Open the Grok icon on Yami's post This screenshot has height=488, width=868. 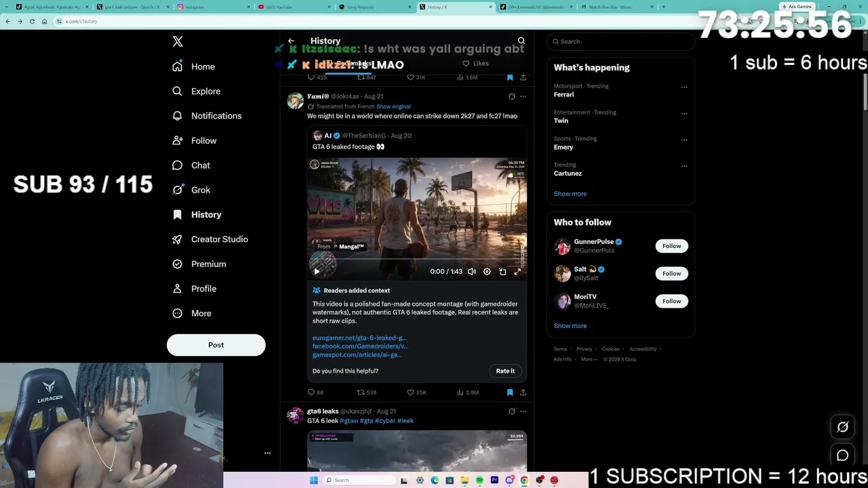point(512,96)
